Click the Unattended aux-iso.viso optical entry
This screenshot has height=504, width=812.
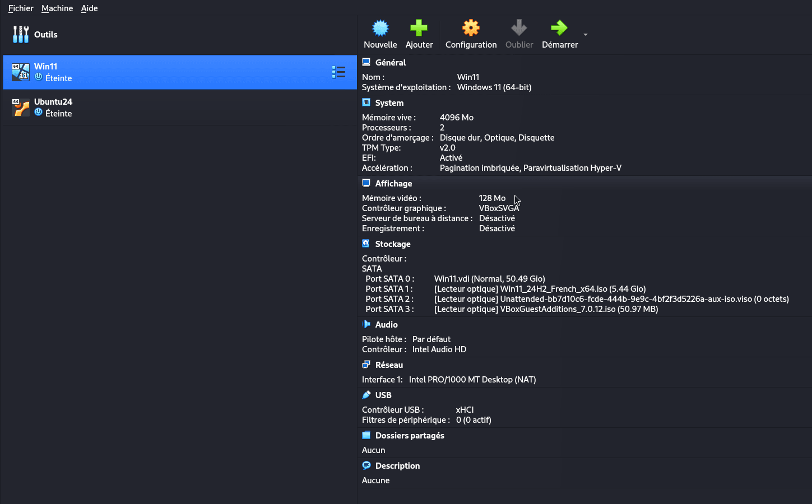pyautogui.click(x=611, y=299)
